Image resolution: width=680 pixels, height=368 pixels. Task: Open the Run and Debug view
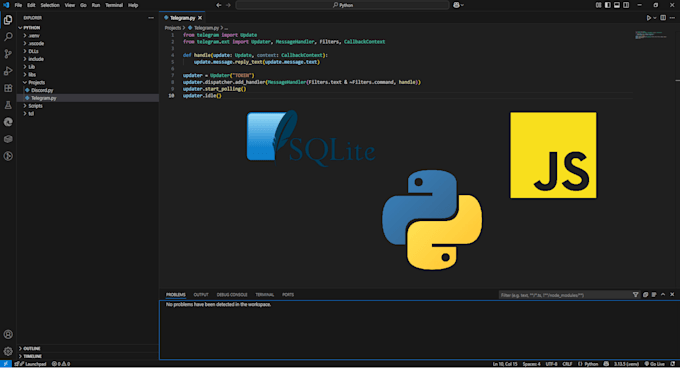tap(8, 71)
